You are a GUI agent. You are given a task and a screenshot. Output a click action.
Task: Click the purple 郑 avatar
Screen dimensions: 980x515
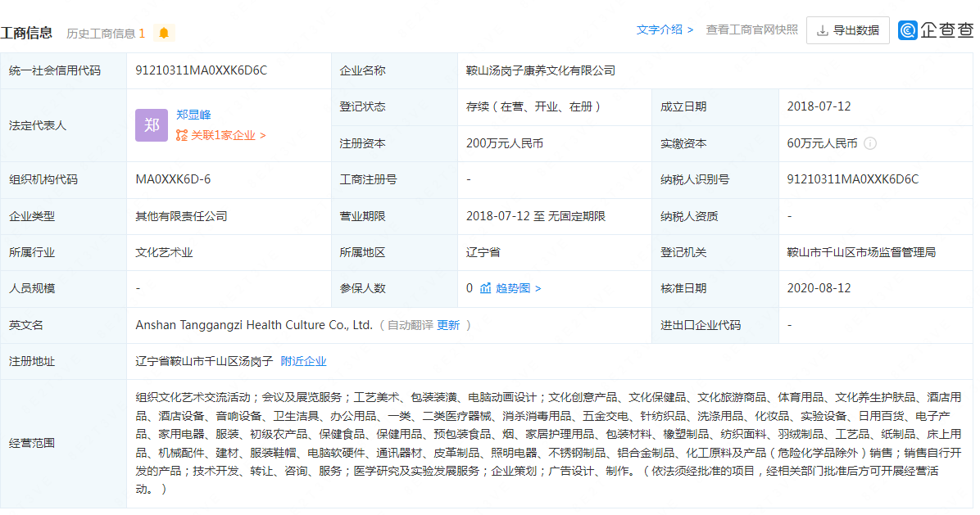152,125
